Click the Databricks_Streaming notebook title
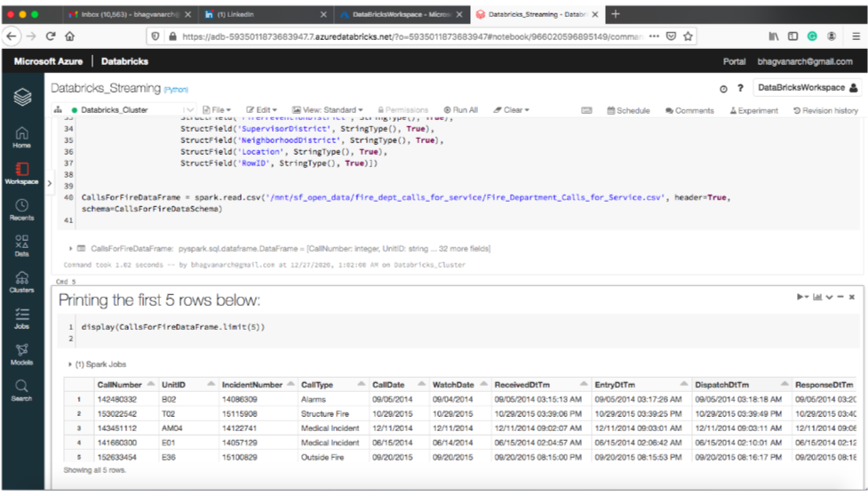Image resolution: width=868 pixels, height=496 pixels. point(106,88)
